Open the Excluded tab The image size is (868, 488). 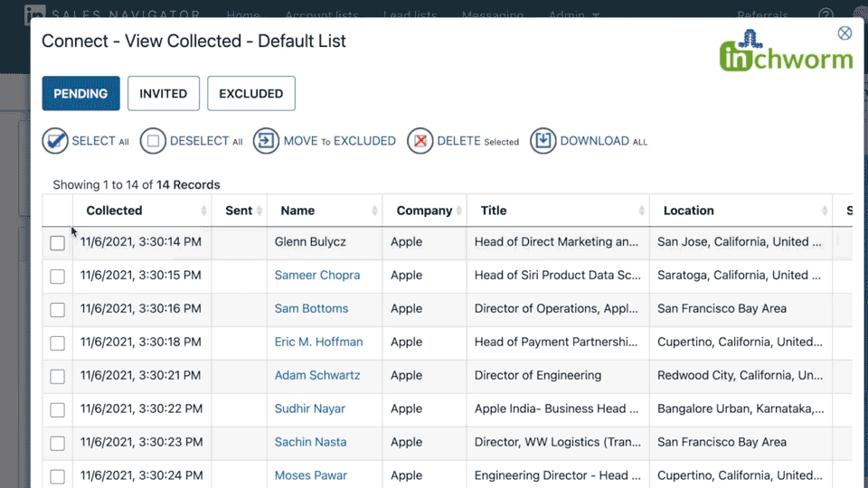point(251,93)
